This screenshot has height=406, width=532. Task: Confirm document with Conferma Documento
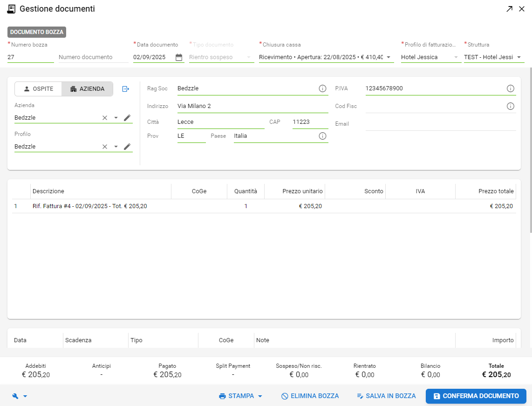pyautogui.click(x=476, y=396)
